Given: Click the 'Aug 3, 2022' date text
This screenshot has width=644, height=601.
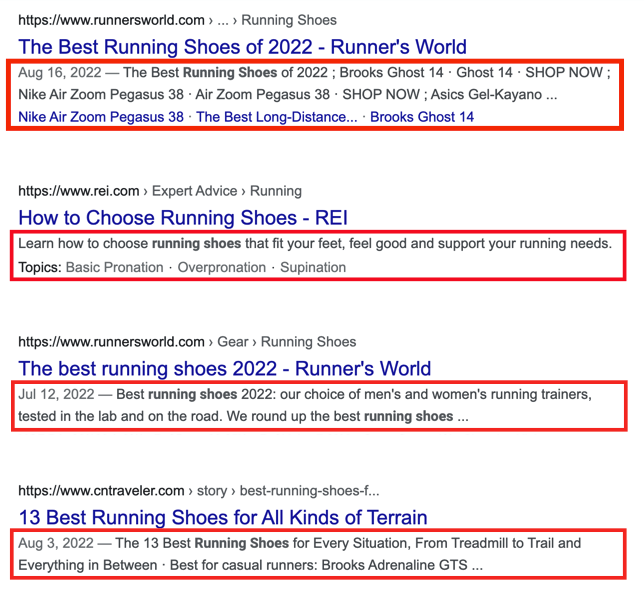Looking at the screenshot, I should click(56, 543).
